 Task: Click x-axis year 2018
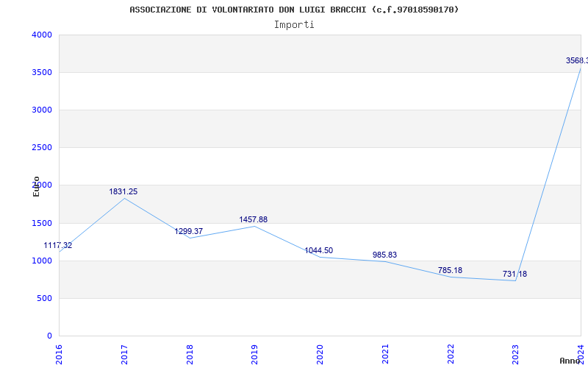[x=190, y=354]
